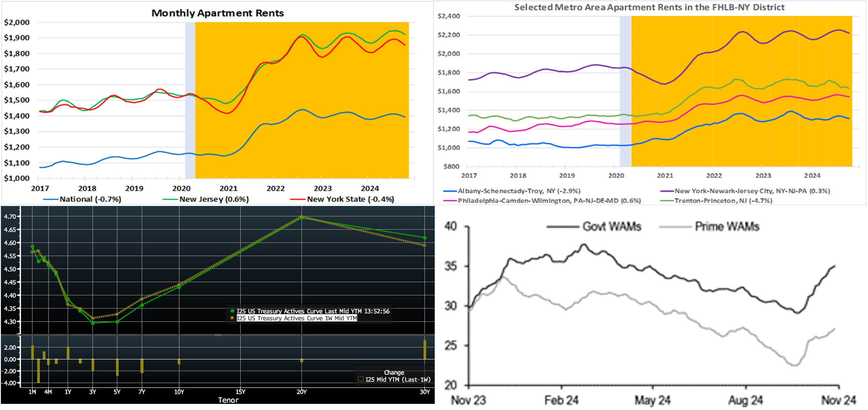
Task: Click the yellow star 1W Mid YTM legend marker
Action: pos(232,318)
